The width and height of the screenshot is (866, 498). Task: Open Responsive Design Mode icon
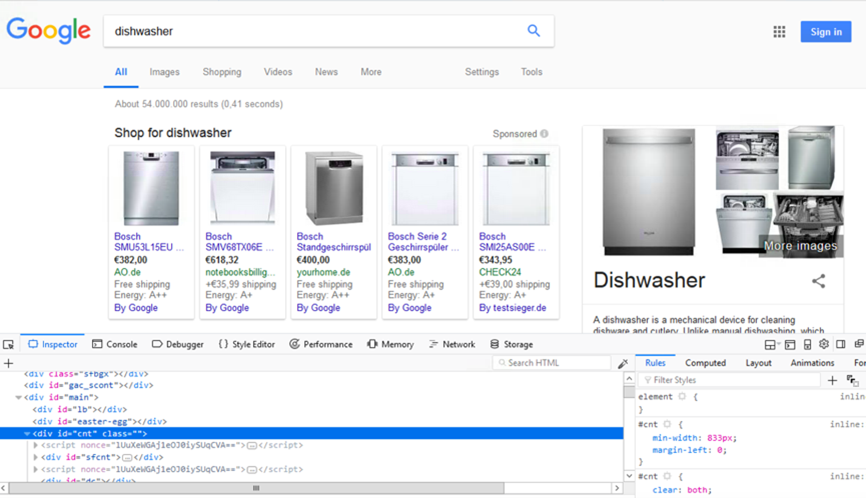pyautogui.click(x=807, y=345)
